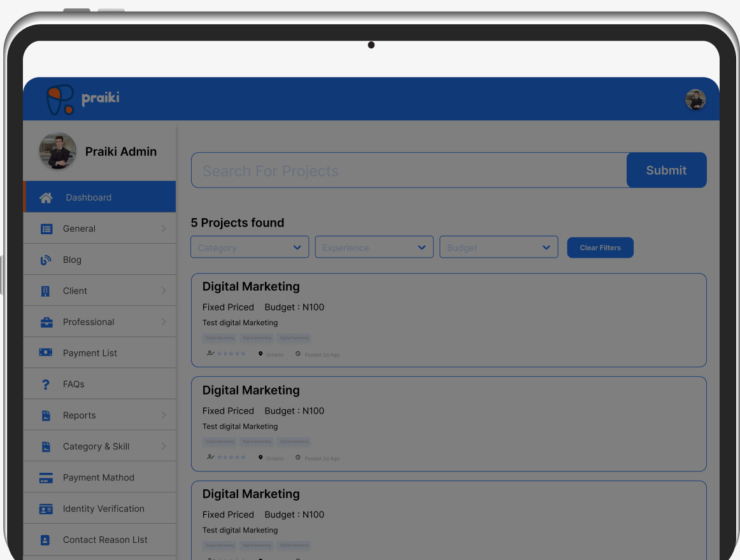Open Contact Reason LIst menu item

[x=99, y=539]
